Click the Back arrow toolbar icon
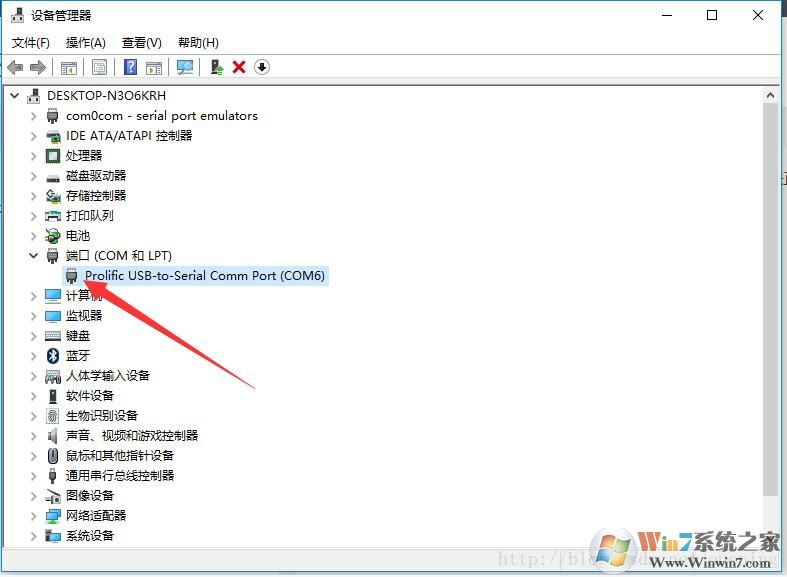 (x=16, y=67)
